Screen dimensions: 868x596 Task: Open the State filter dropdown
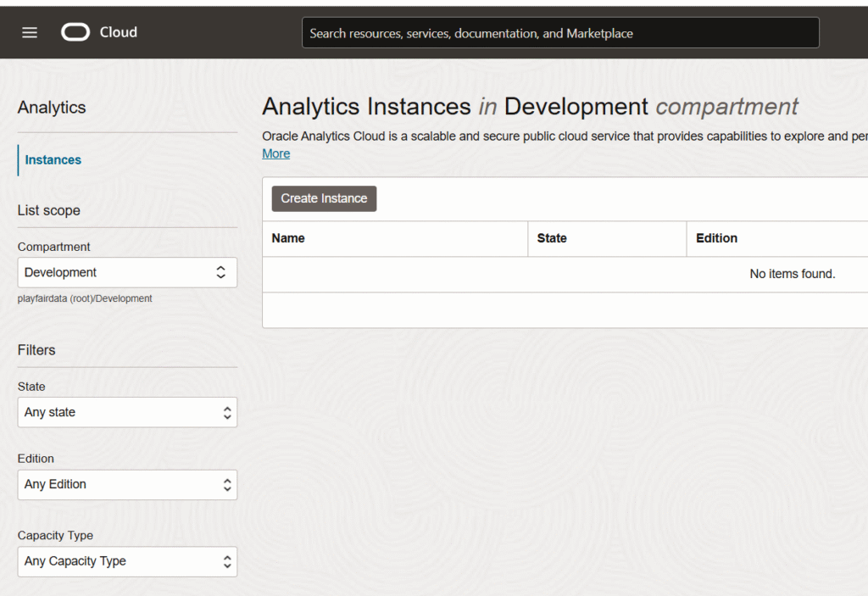tap(127, 412)
